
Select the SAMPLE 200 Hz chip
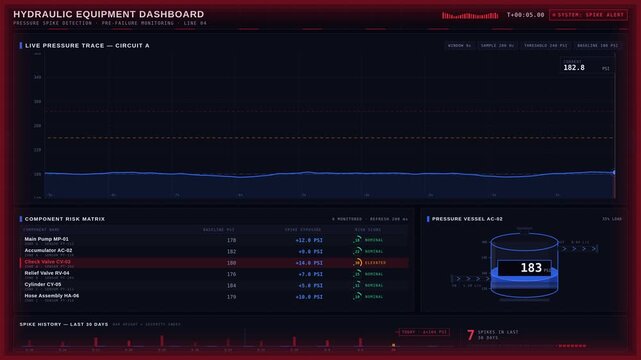pyautogui.click(x=497, y=45)
